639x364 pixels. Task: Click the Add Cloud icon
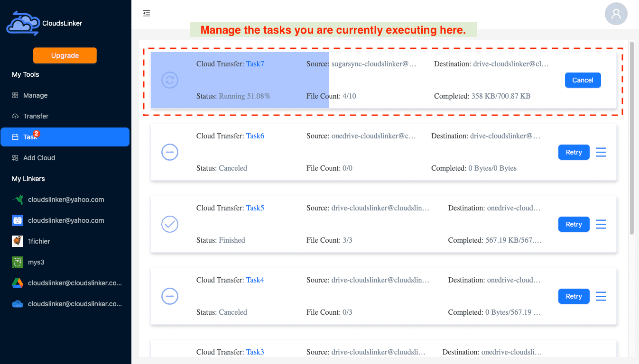[15, 158]
